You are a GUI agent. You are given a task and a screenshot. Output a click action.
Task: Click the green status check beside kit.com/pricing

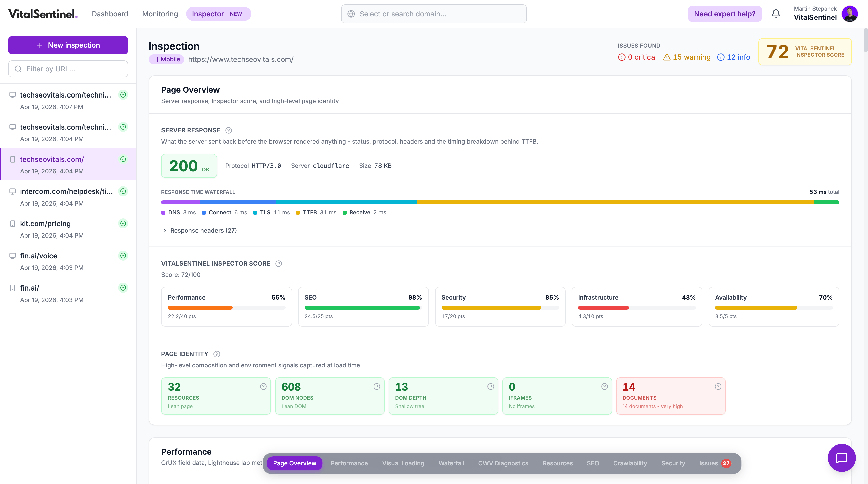click(x=123, y=223)
